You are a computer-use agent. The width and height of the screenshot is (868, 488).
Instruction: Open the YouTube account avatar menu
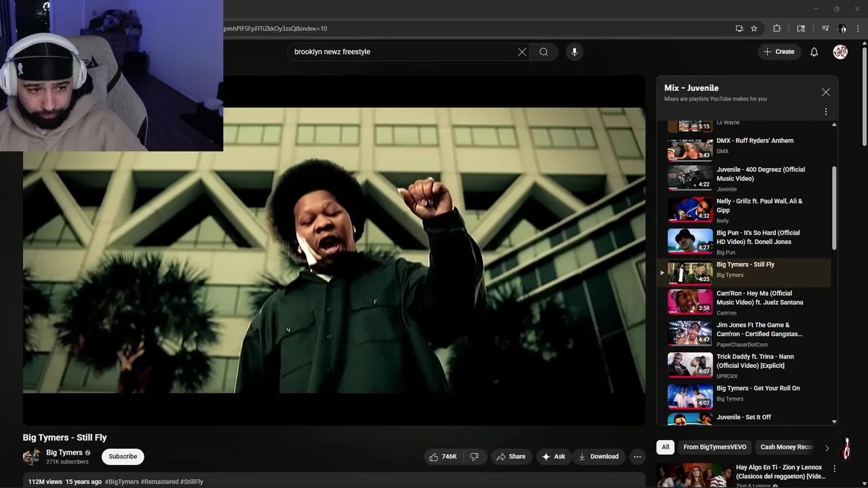click(840, 52)
